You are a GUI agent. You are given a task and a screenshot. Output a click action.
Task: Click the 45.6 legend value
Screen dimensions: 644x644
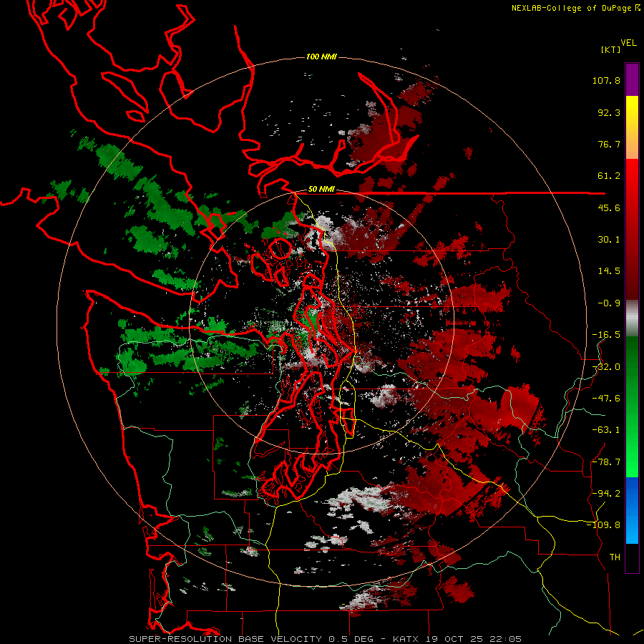tap(609, 208)
